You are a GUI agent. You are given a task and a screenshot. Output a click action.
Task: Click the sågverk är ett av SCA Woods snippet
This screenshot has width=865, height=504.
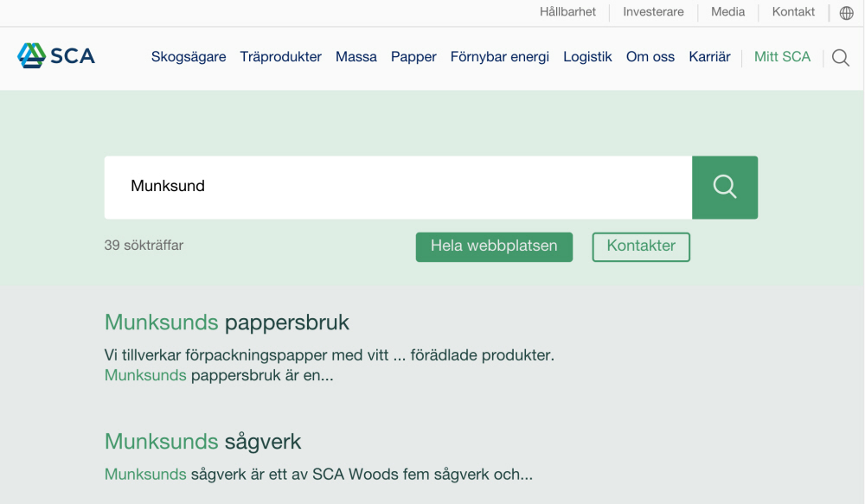(319, 475)
